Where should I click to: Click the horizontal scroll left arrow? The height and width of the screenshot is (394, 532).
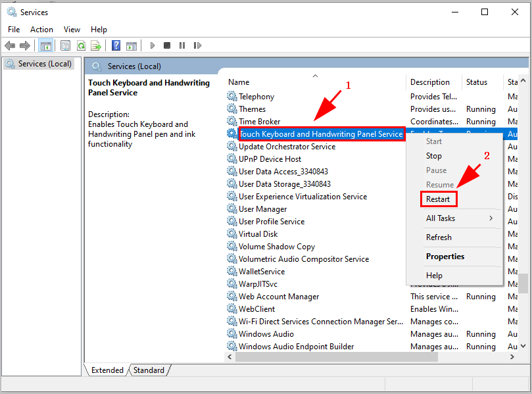[230, 357]
